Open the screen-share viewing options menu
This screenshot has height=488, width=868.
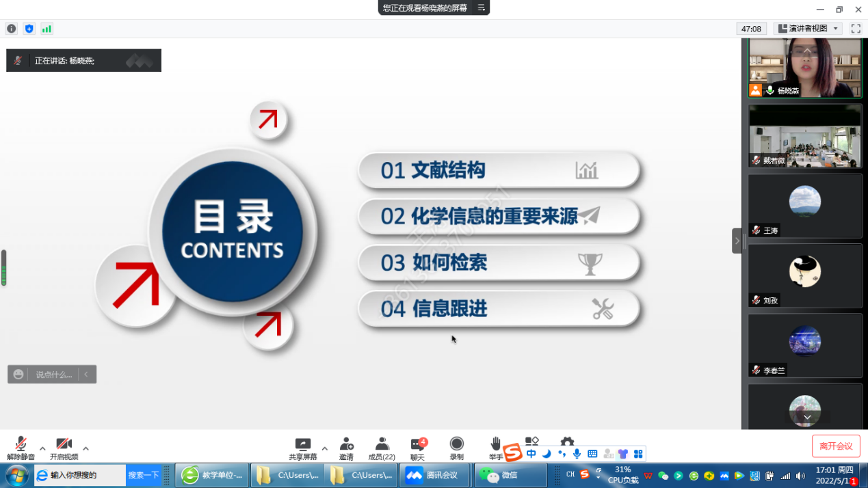[481, 8]
